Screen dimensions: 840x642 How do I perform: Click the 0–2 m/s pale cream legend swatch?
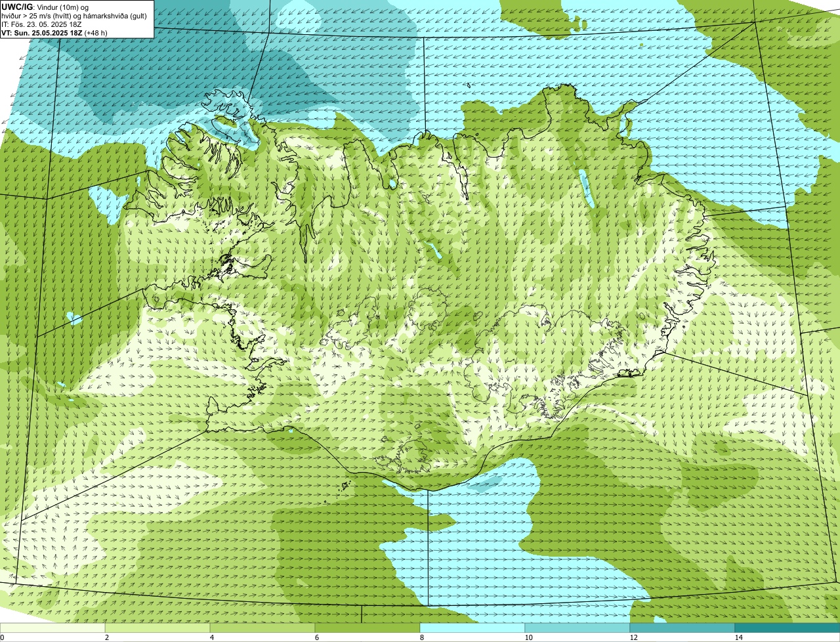coord(53,628)
